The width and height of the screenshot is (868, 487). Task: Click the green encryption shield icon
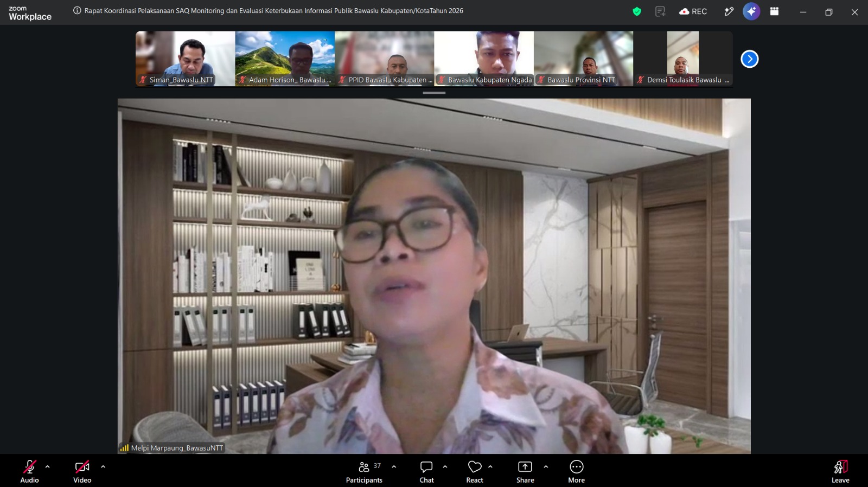[637, 11]
